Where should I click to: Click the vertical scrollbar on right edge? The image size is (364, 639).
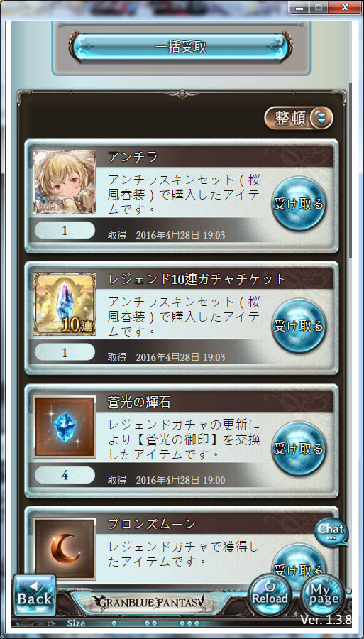351,138
